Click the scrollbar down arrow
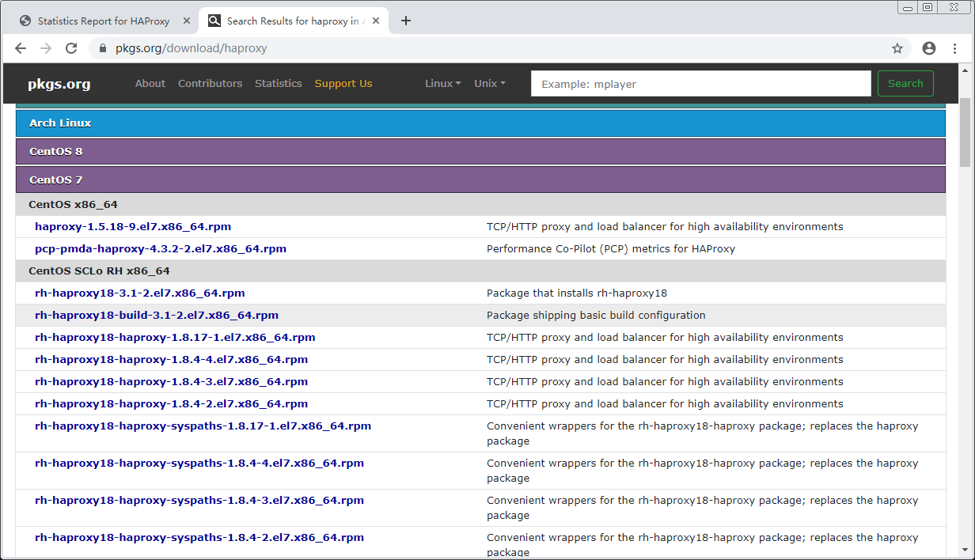The image size is (975, 560). [965, 551]
